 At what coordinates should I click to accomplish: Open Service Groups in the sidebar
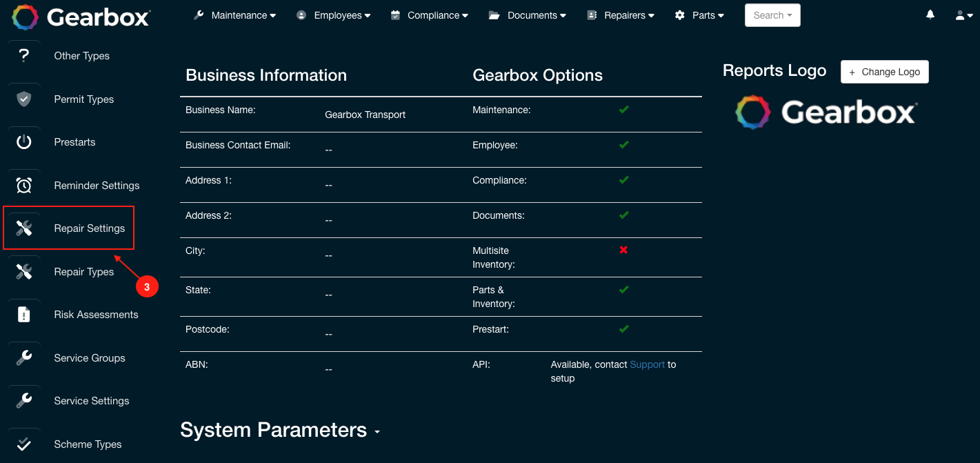[x=90, y=358]
